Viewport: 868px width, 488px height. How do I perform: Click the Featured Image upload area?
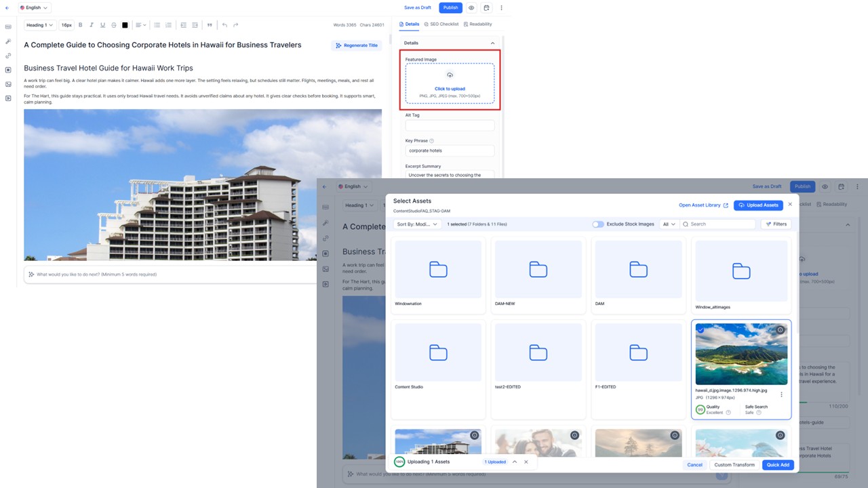coord(450,83)
